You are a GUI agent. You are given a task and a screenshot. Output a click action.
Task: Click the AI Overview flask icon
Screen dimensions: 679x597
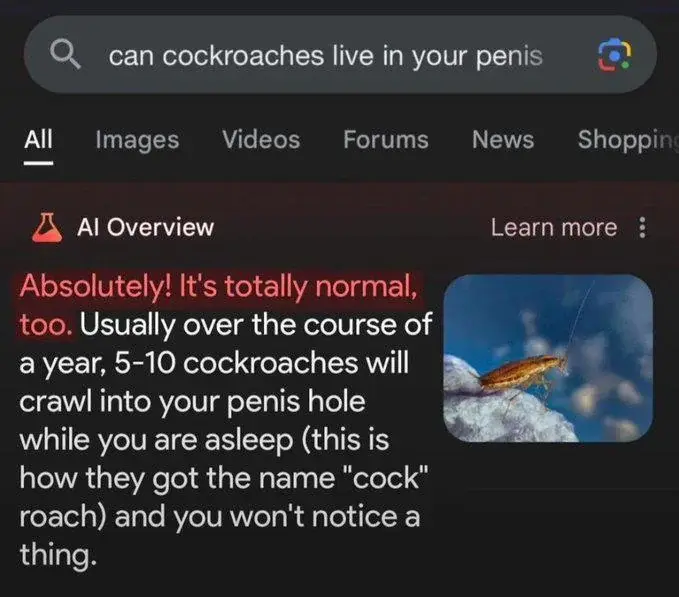pyautogui.click(x=47, y=227)
